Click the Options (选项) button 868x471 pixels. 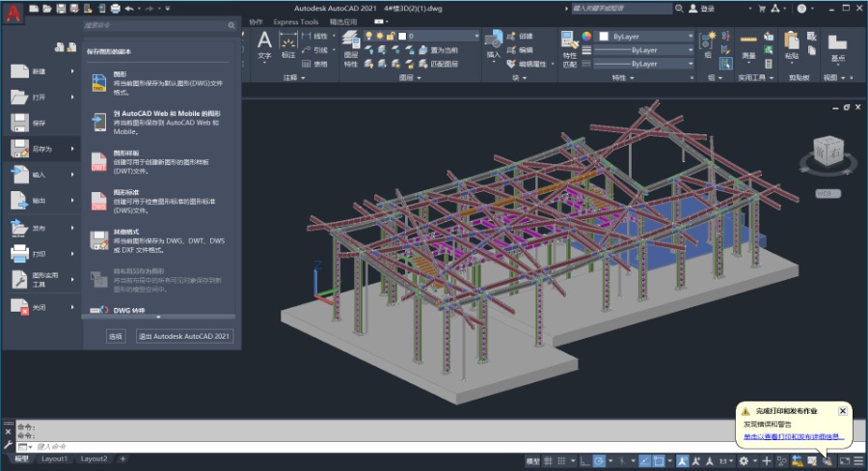coord(115,336)
